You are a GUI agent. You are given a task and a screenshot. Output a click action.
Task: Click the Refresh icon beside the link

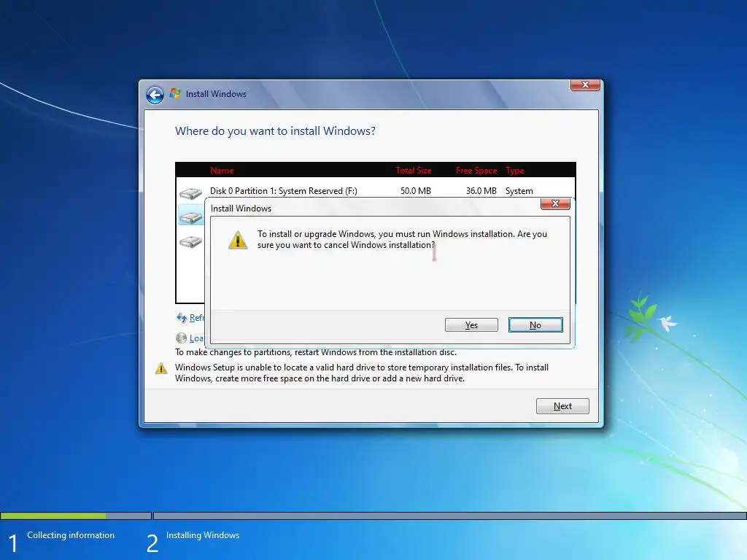click(x=182, y=318)
